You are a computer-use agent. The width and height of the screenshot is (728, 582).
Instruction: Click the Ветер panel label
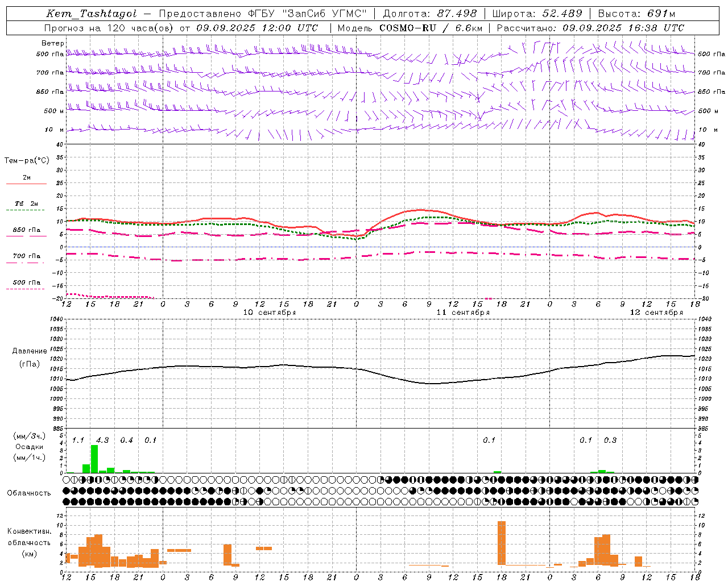[x=53, y=43]
